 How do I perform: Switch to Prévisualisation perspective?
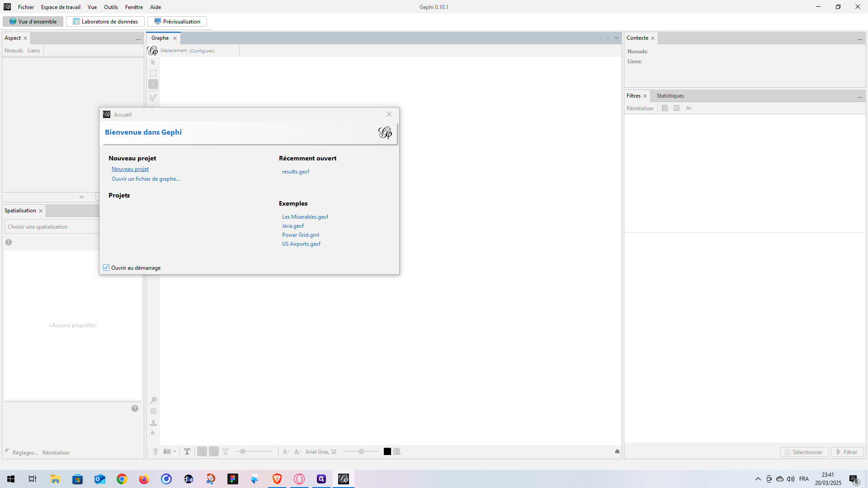[x=177, y=21]
